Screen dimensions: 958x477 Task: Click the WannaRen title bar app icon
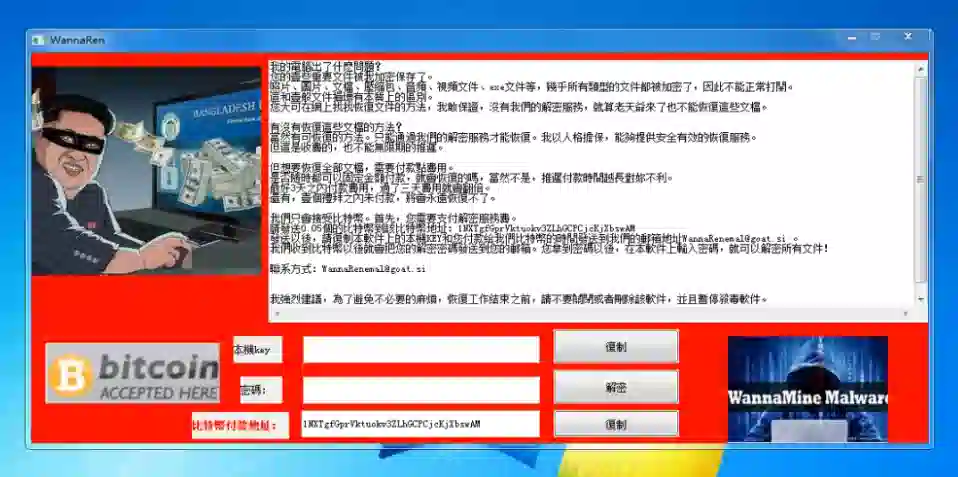pyautogui.click(x=38, y=40)
